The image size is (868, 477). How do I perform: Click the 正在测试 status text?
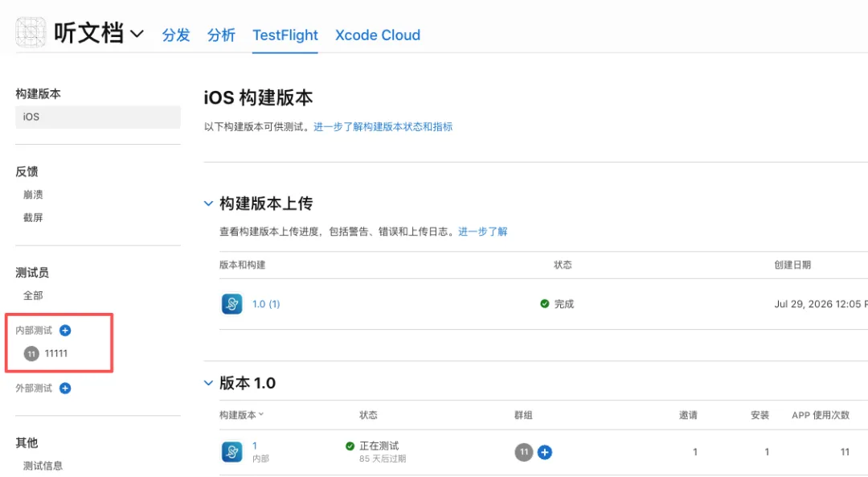pos(379,446)
